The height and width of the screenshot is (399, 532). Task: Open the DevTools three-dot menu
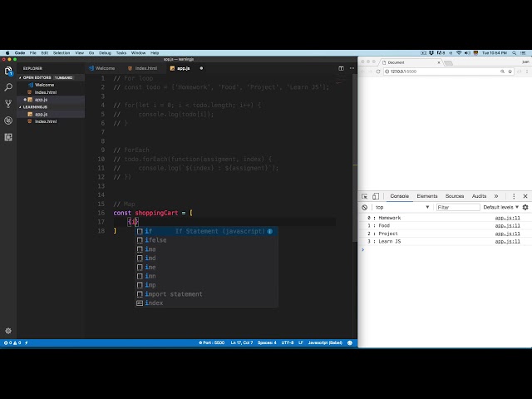tap(514, 196)
